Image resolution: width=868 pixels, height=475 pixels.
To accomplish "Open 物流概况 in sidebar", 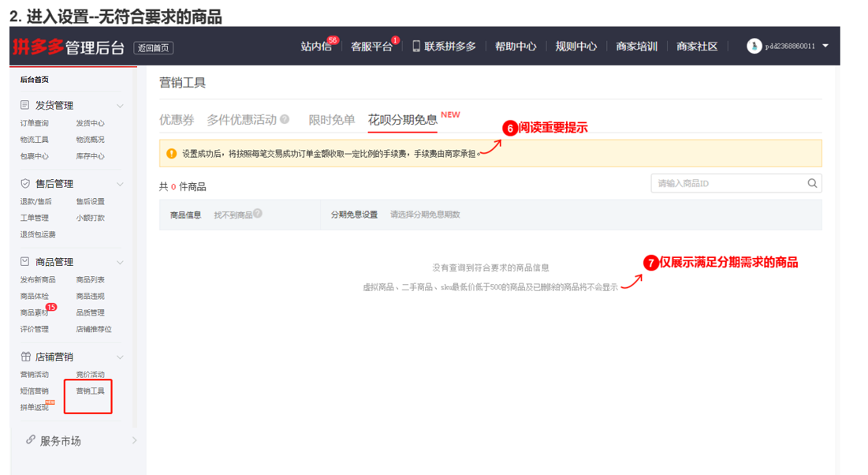I will pos(90,140).
